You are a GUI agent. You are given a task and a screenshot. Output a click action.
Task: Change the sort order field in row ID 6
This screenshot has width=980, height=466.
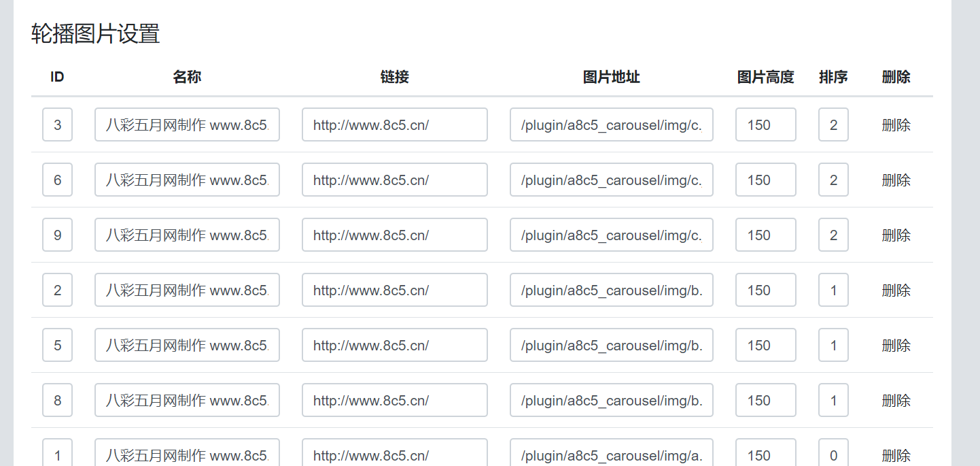pos(833,180)
